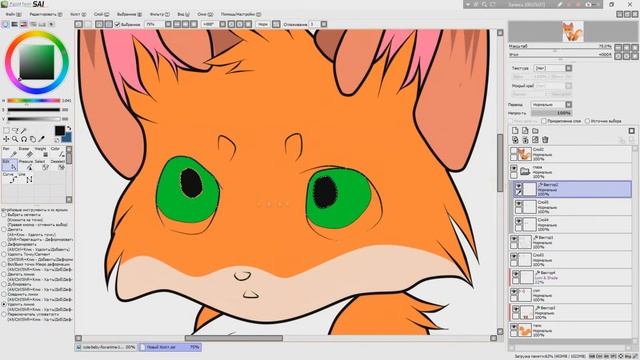Select the Дублировать radio option
The height and width of the screenshot is (360, 640).
4,284
